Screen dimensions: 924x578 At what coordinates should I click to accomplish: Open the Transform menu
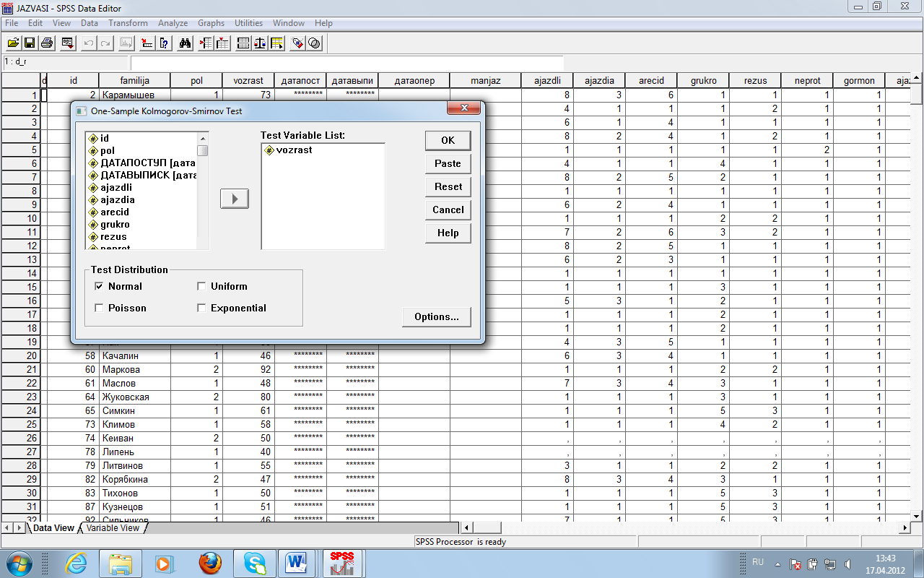pyautogui.click(x=128, y=23)
